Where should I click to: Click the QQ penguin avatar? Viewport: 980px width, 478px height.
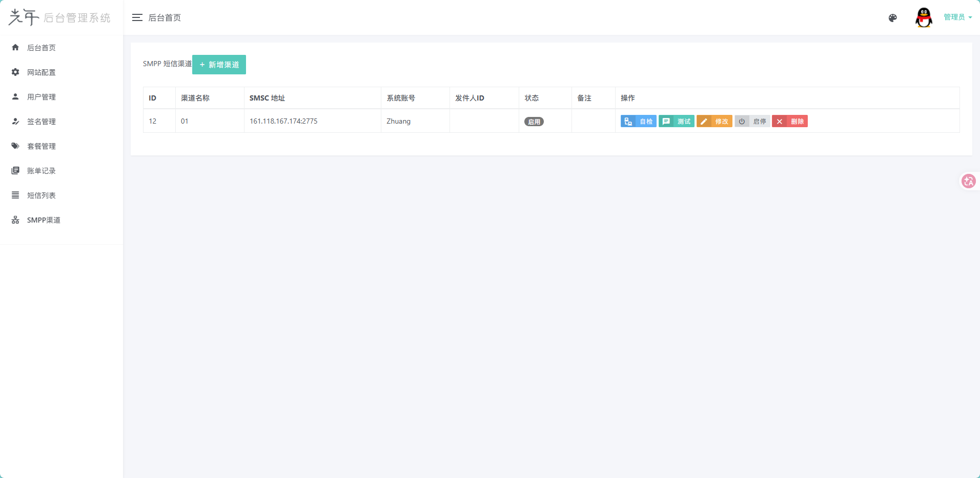(924, 17)
